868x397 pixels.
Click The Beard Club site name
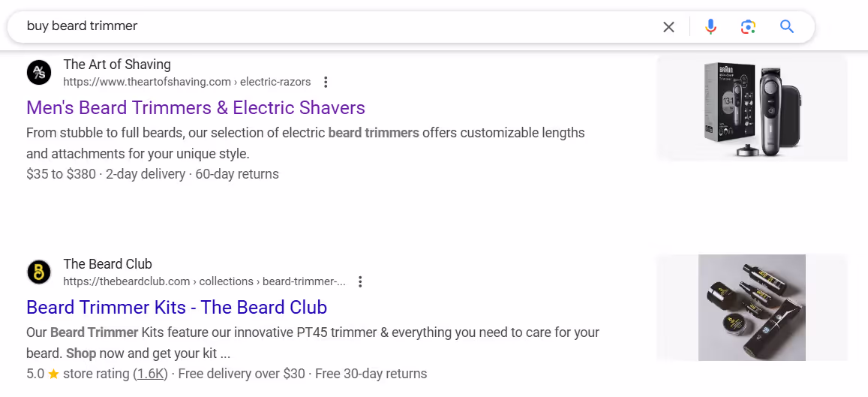(107, 263)
